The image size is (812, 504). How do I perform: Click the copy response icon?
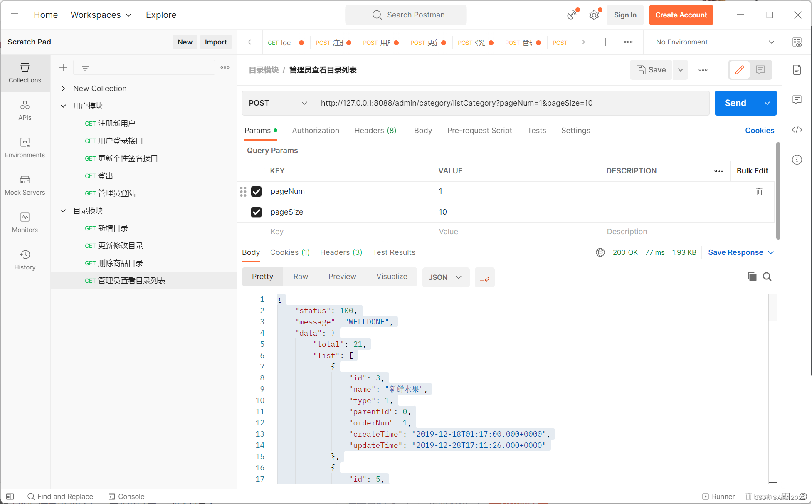(752, 277)
